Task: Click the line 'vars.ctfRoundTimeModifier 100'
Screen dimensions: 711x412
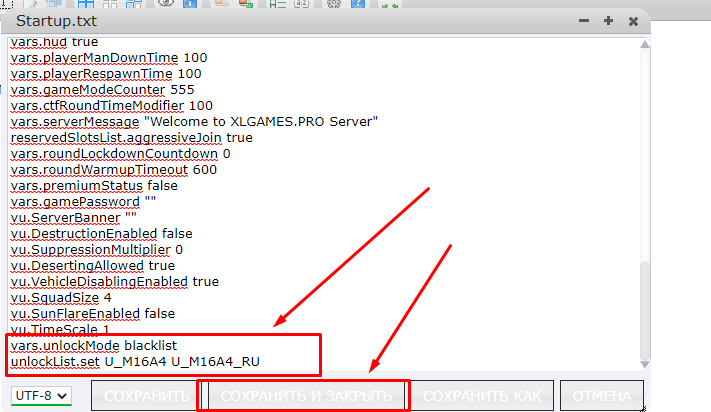Action: tap(112, 106)
